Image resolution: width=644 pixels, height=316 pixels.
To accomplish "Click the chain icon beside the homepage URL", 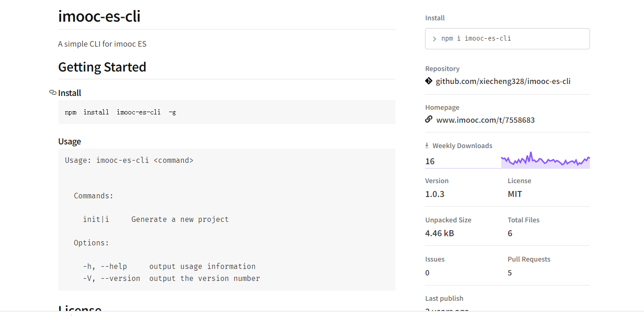I will point(429,119).
